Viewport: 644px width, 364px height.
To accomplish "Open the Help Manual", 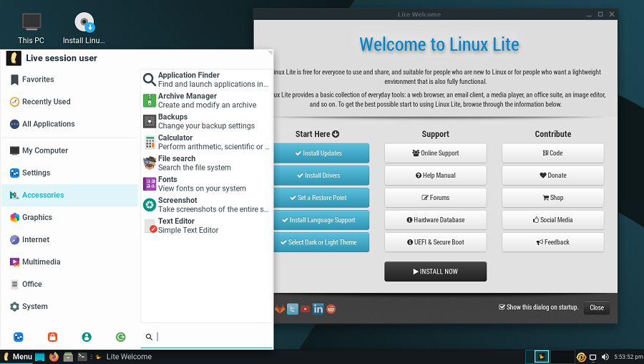I will point(435,176).
